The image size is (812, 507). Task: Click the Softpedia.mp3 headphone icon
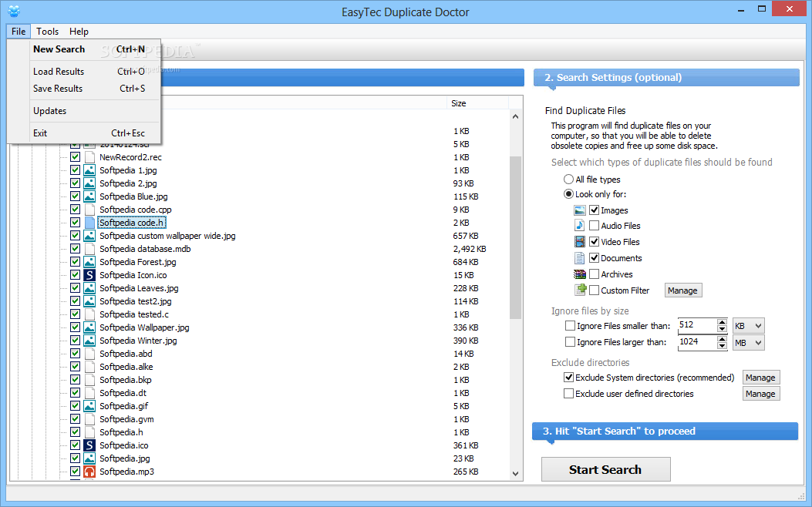click(89, 472)
